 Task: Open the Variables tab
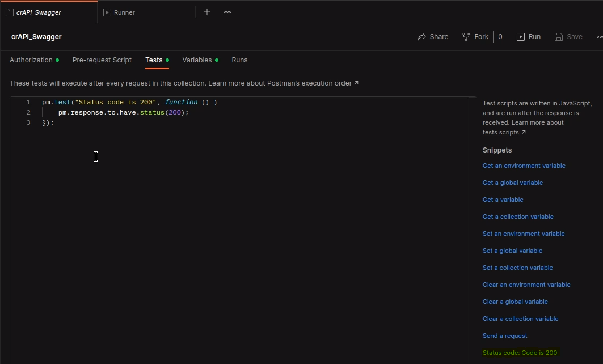coord(197,60)
